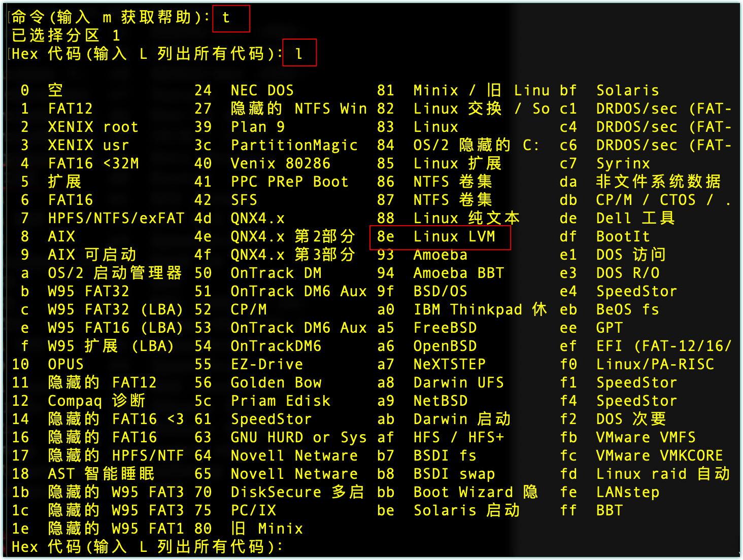Image resolution: width=743 pixels, height=560 pixels.
Task: Click the 'Darwin UFS' entry
Action: click(x=459, y=382)
